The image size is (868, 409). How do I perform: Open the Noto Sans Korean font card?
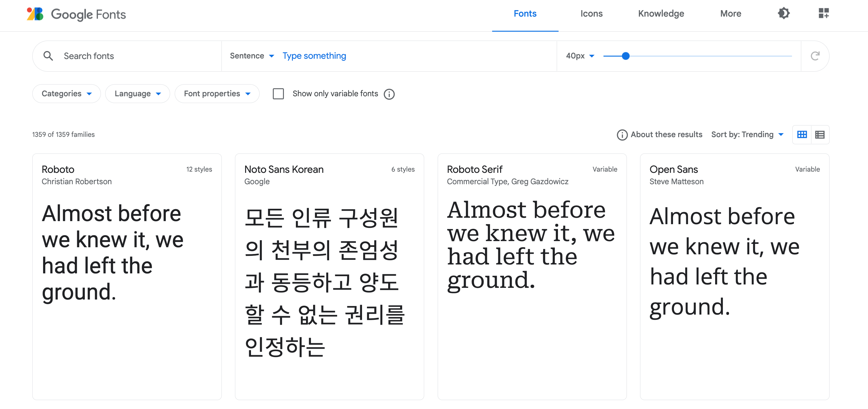coord(329,276)
